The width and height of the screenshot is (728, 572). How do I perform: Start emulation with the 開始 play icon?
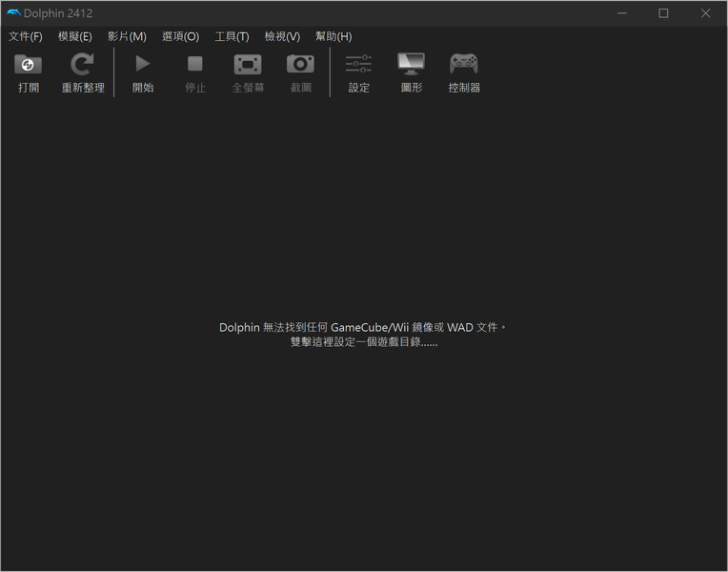(x=143, y=64)
